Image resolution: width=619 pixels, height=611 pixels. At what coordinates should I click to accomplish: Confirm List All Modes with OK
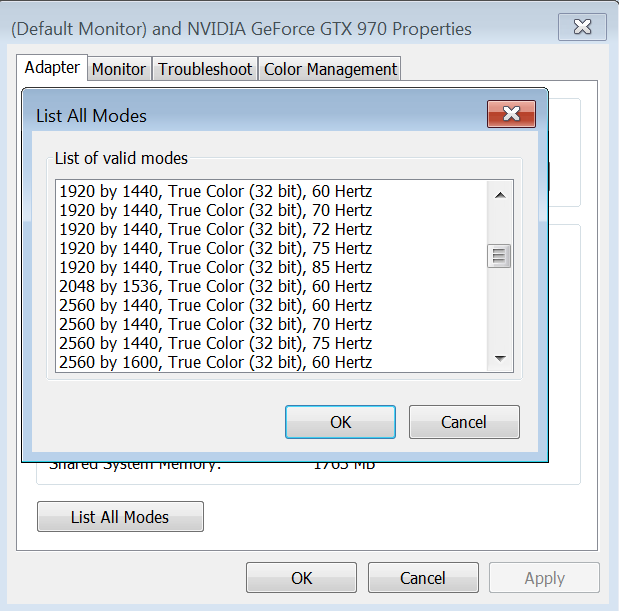pyautogui.click(x=340, y=422)
